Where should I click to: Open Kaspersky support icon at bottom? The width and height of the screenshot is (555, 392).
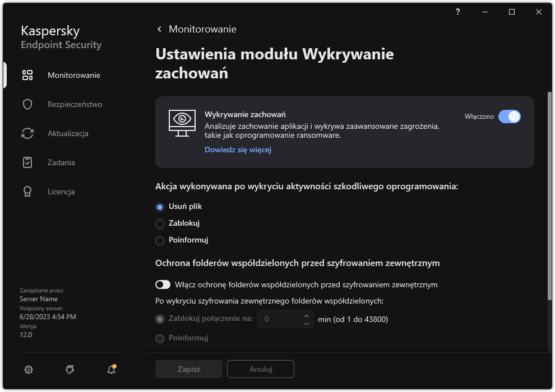point(70,370)
